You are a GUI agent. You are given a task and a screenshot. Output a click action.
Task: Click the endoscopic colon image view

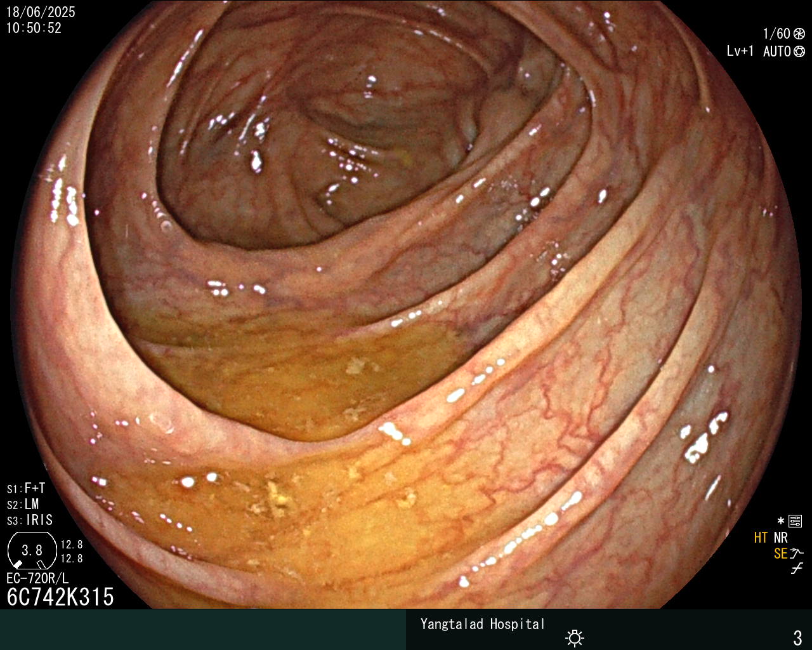point(406,305)
